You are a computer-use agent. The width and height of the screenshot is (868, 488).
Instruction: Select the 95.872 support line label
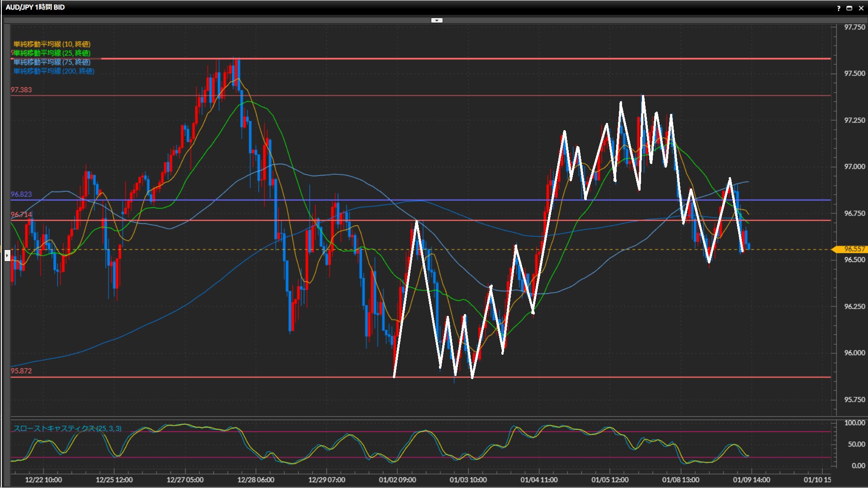point(21,371)
